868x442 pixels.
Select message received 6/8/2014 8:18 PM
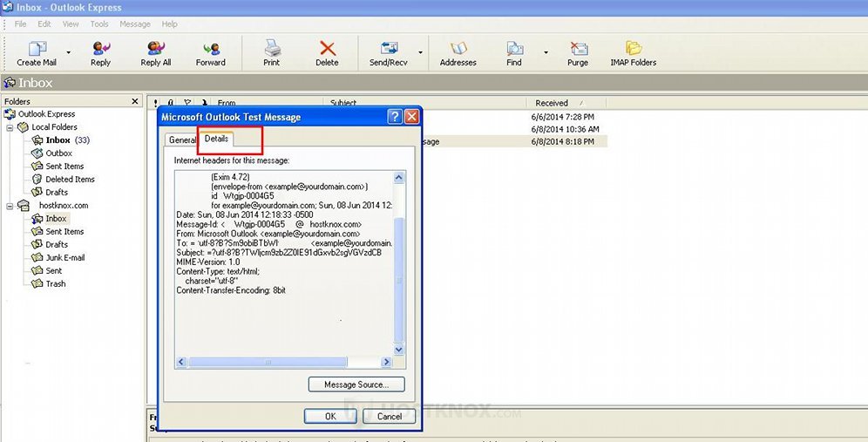coord(562,142)
